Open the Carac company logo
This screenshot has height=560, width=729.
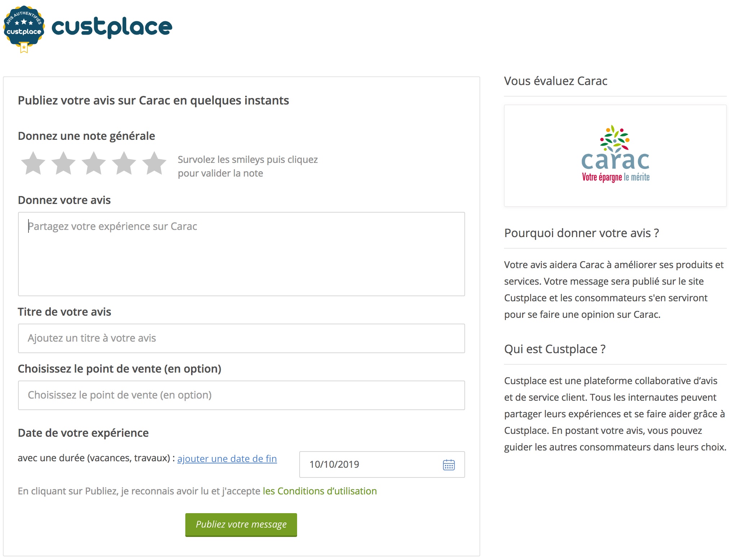615,156
